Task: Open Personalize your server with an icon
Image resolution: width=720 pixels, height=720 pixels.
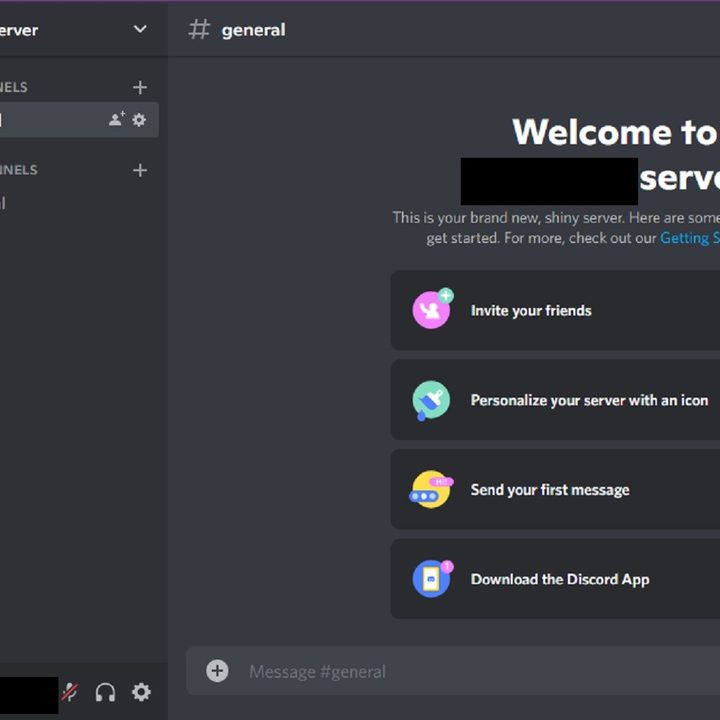Action: click(555, 400)
